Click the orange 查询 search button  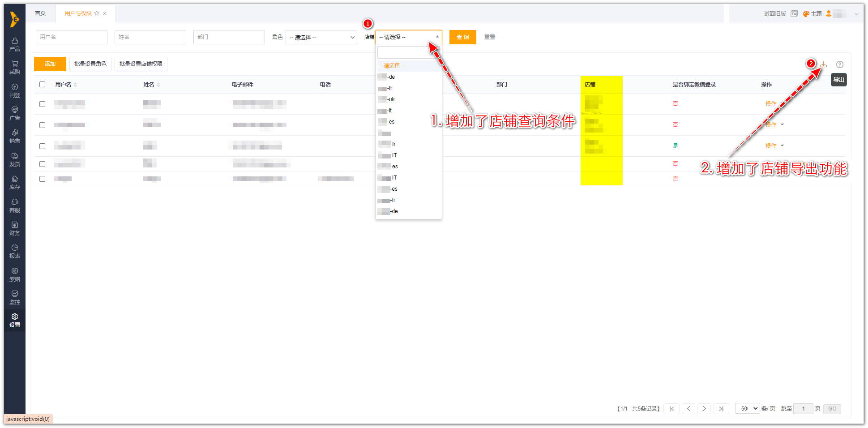(x=462, y=37)
